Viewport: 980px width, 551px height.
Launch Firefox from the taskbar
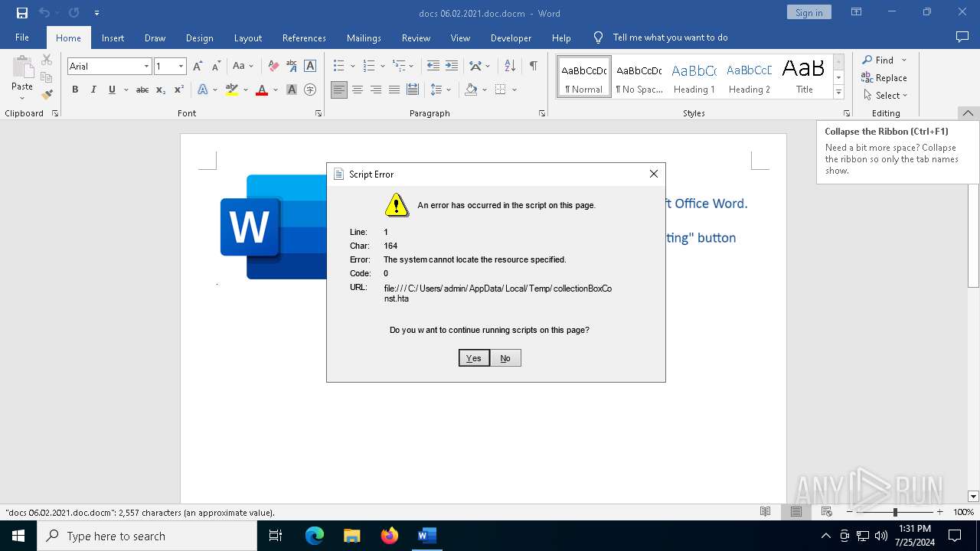coord(389,536)
